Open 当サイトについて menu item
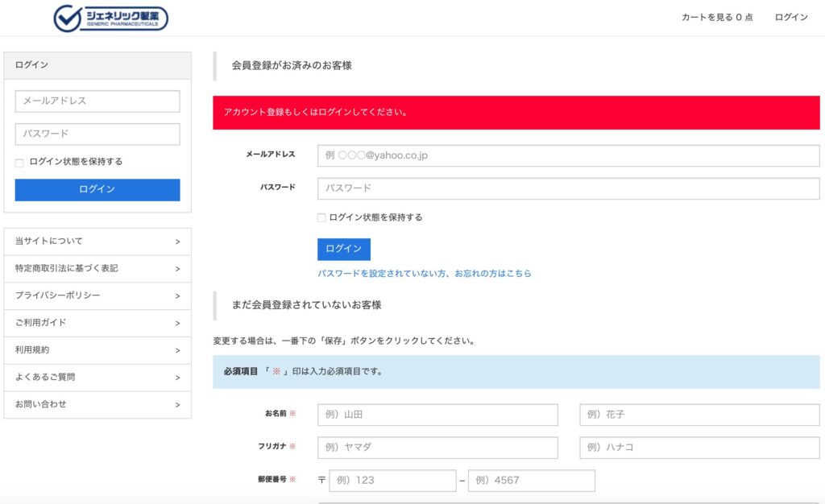The height and width of the screenshot is (504, 825). 97,242
